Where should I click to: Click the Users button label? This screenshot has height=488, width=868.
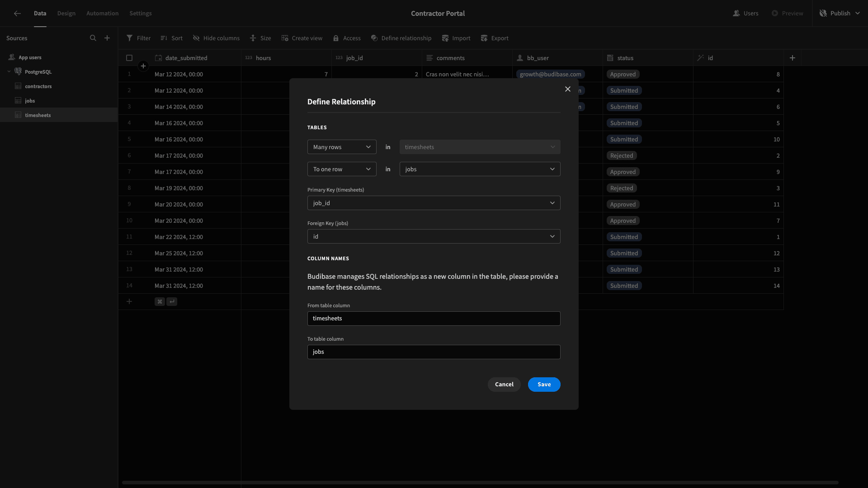751,13
